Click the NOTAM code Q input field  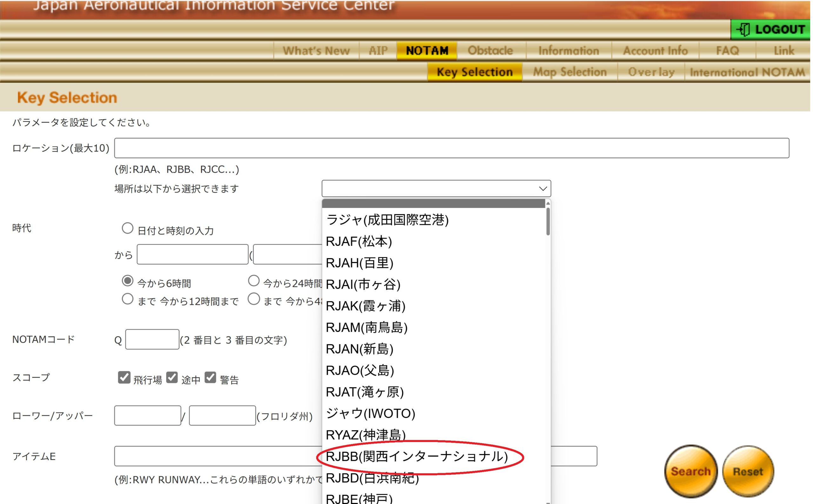click(152, 339)
